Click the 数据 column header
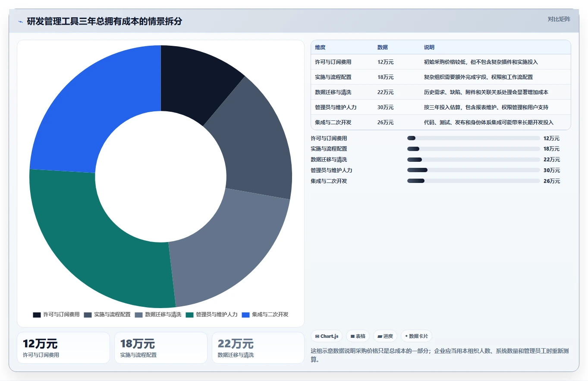 click(x=383, y=47)
